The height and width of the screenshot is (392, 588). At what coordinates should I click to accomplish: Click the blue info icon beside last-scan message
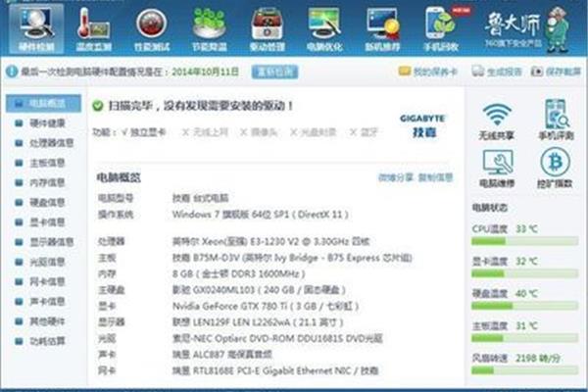12,72
